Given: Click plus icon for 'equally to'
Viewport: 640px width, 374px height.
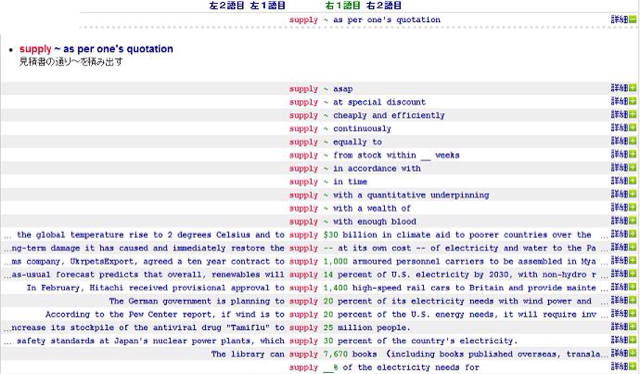Looking at the screenshot, I should click(x=633, y=140).
